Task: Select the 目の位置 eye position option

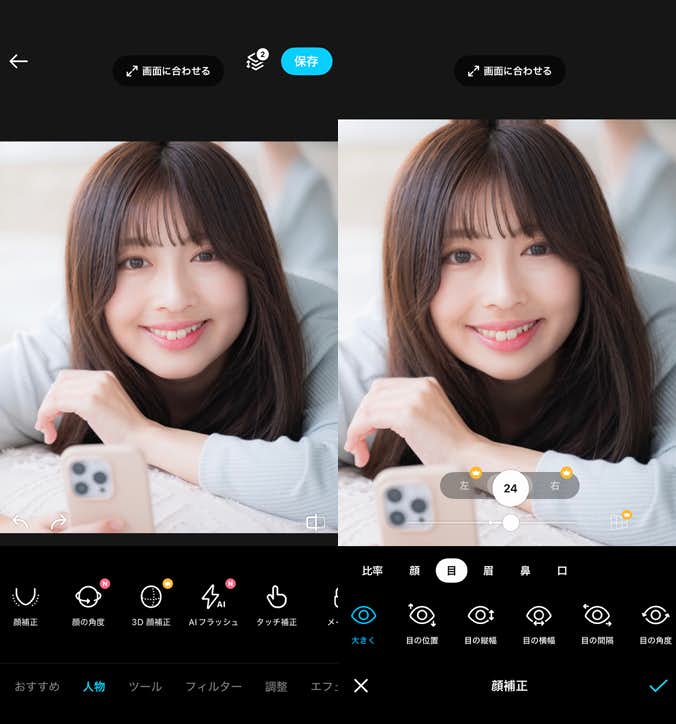Action: point(422,622)
